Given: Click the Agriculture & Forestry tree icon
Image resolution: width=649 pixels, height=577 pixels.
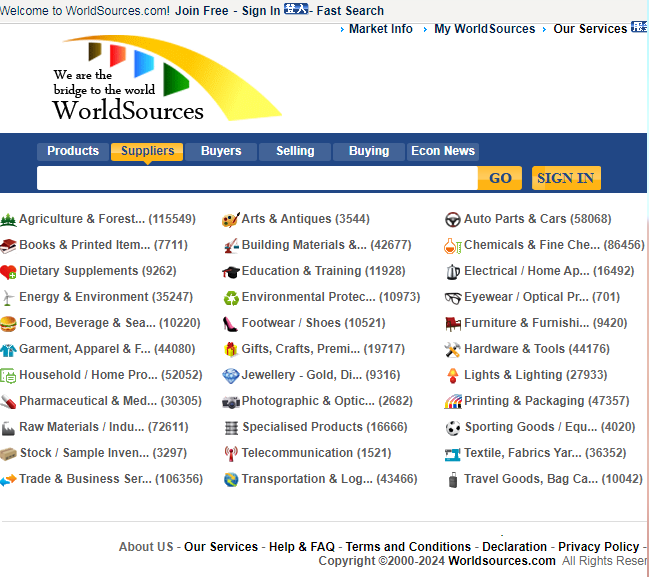Looking at the screenshot, I should pos(8,219).
